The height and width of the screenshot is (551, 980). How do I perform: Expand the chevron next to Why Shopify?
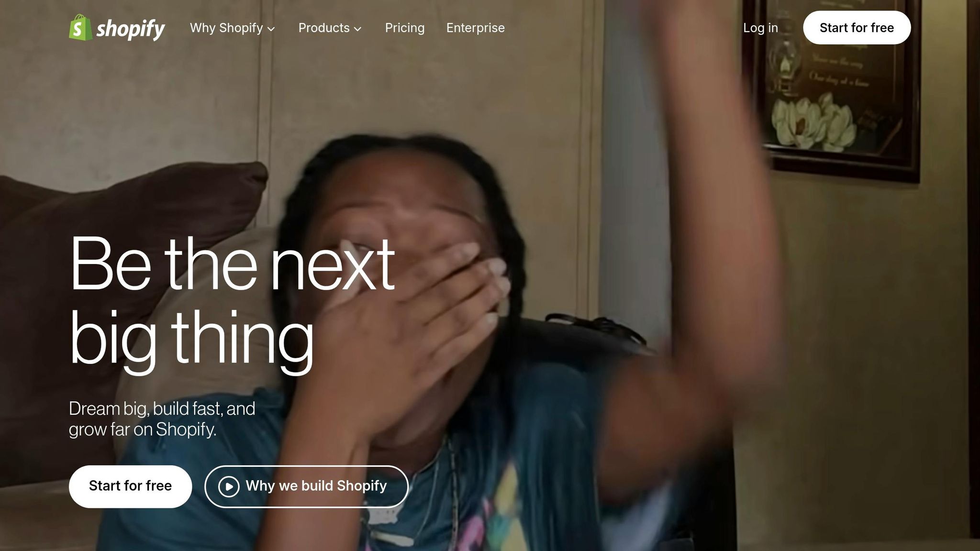(271, 29)
